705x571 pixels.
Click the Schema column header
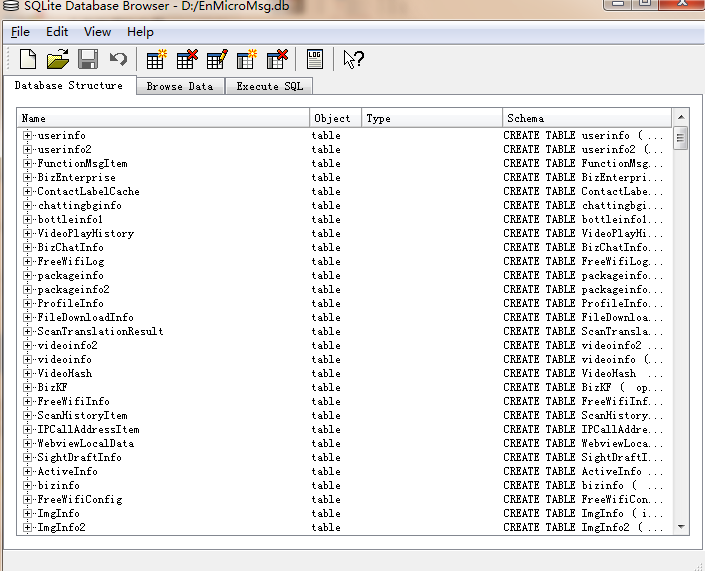click(x=587, y=118)
